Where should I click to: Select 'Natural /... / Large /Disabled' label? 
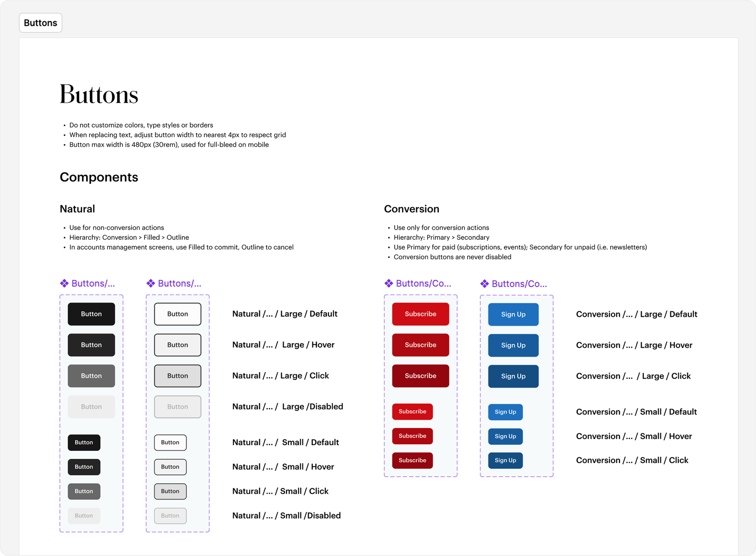point(288,407)
